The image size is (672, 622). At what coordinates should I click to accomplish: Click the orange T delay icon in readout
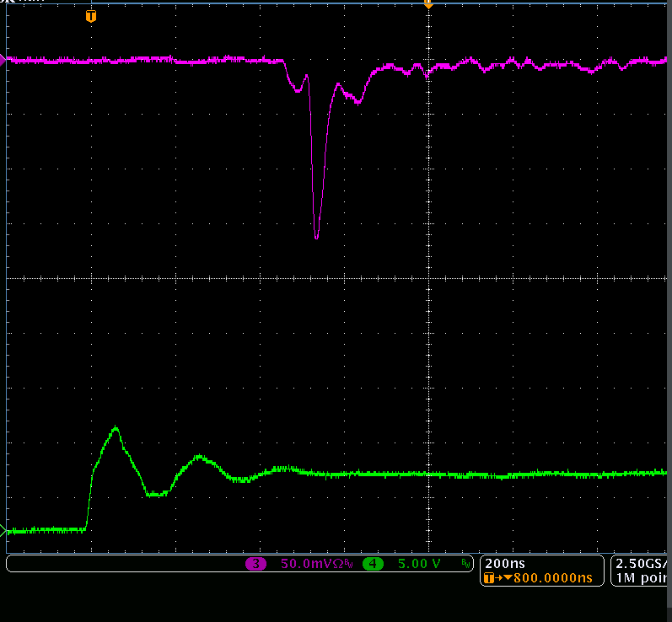(x=488, y=578)
